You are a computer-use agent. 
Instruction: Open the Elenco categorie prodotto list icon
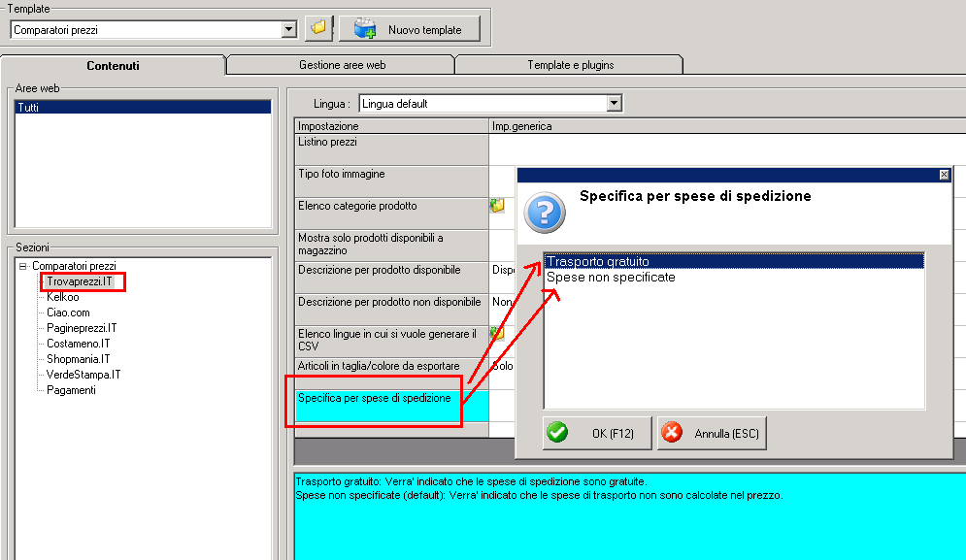(x=497, y=205)
